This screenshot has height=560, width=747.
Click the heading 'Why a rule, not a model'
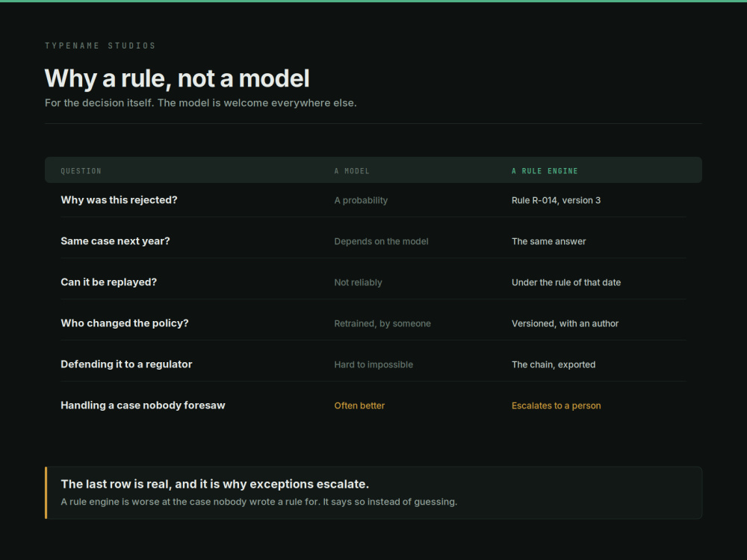pyautogui.click(x=177, y=78)
